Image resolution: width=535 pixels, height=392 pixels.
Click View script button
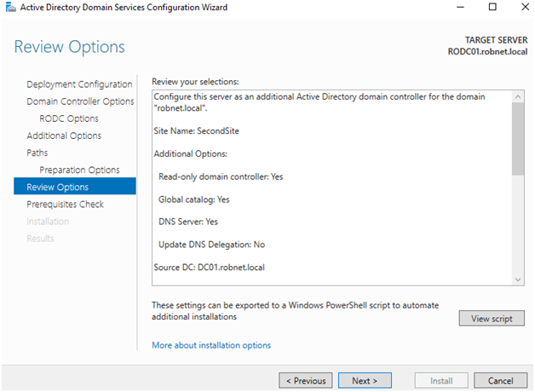pos(492,319)
